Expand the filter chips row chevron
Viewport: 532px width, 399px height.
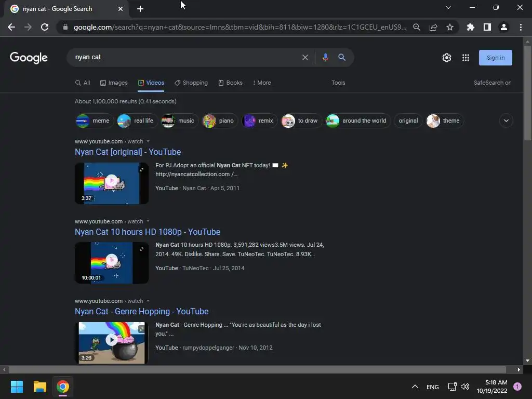506,121
